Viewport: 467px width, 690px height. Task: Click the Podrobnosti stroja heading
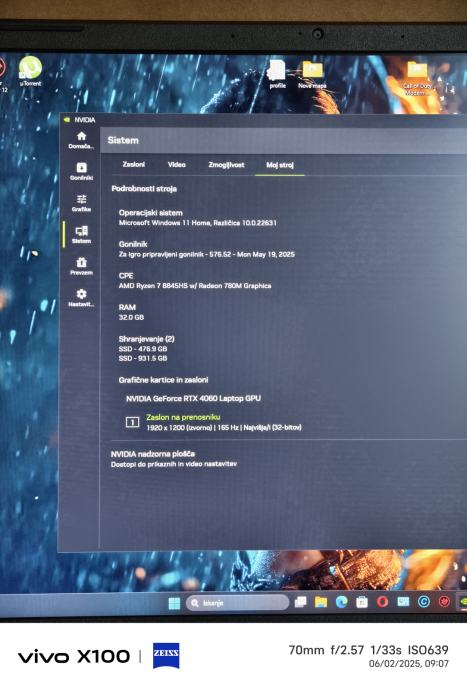click(x=144, y=189)
